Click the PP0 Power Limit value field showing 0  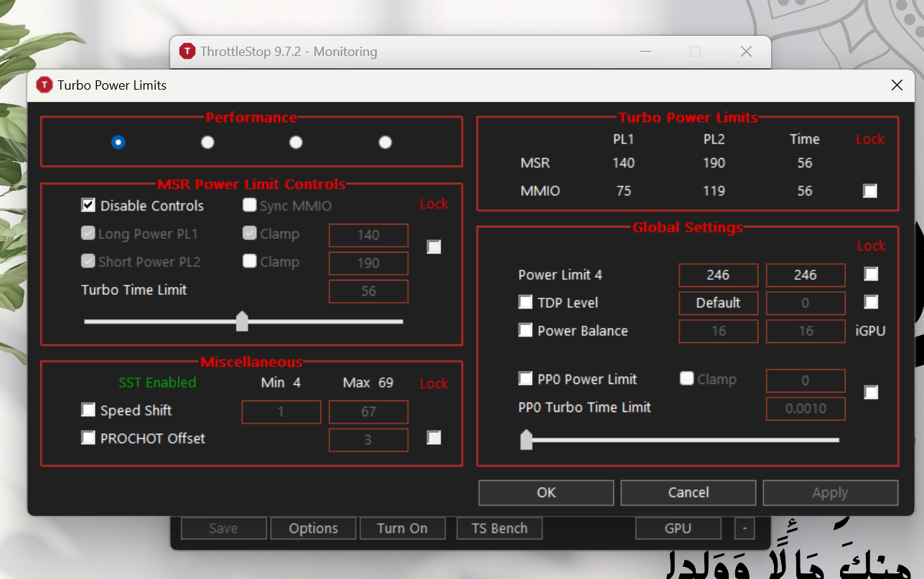pyautogui.click(x=806, y=380)
